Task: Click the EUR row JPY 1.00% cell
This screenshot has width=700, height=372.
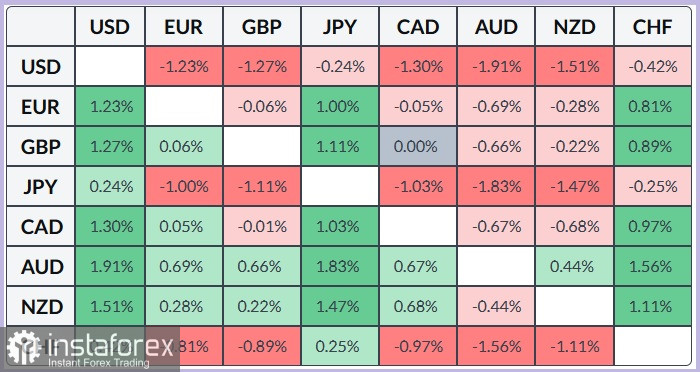Action: pyautogui.click(x=340, y=106)
